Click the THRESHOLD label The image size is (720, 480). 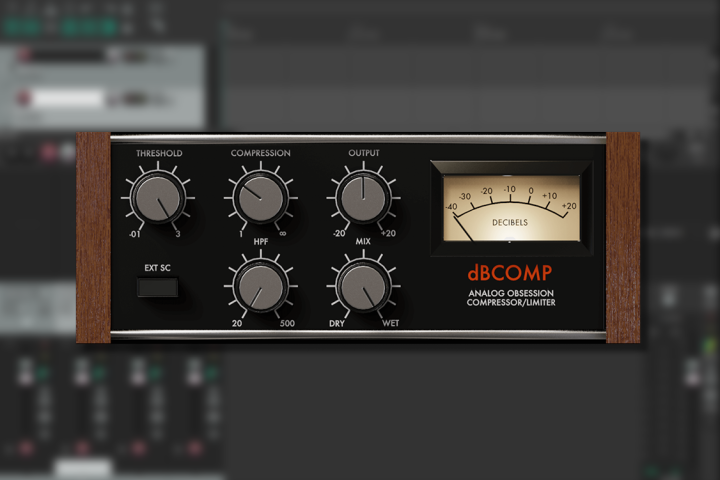[x=159, y=153]
